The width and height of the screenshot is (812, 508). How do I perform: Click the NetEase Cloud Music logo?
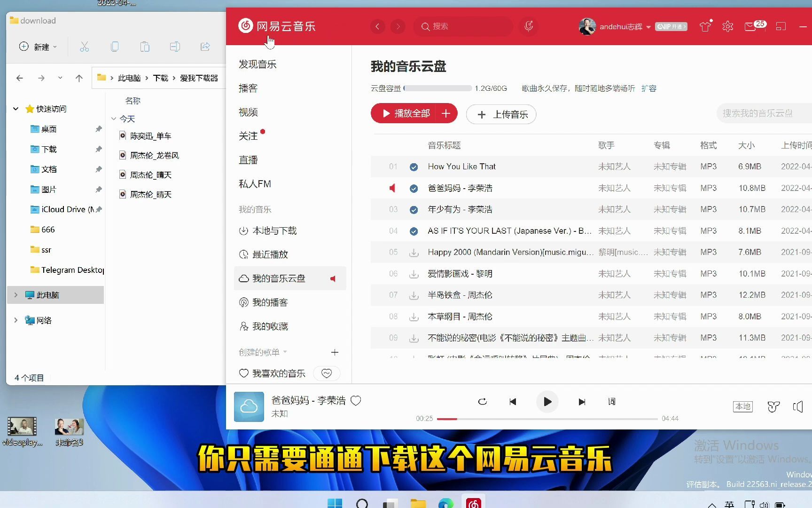(x=277, y=26)
